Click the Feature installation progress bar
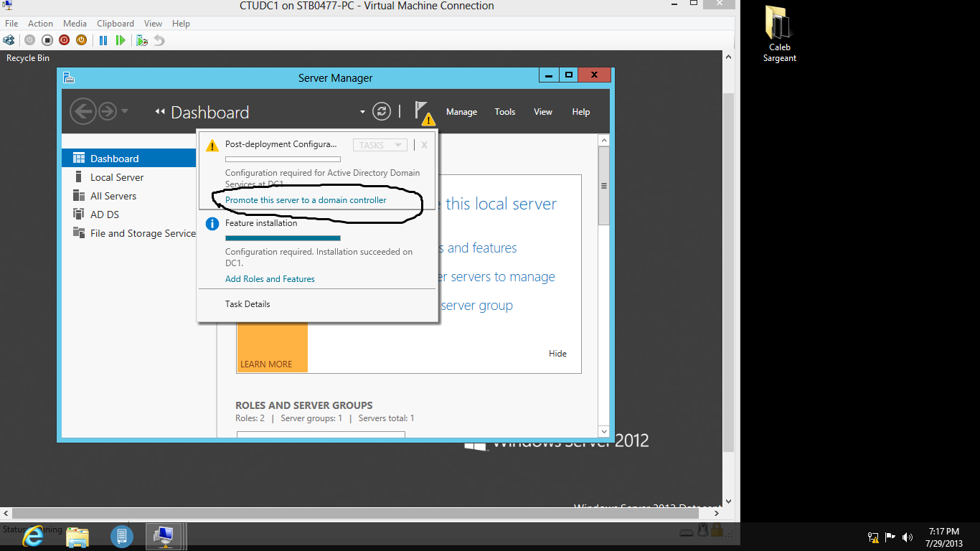980x551 pixels. point(283,237)
